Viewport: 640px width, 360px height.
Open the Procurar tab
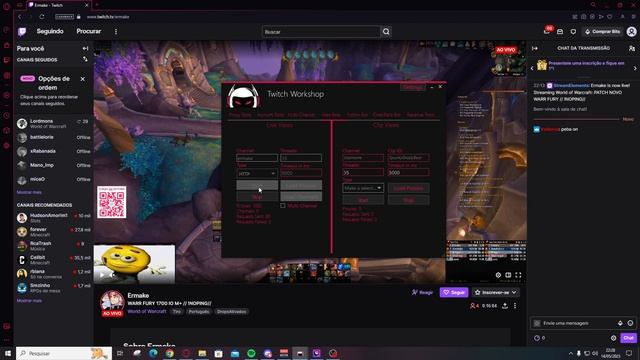(89, 31)
